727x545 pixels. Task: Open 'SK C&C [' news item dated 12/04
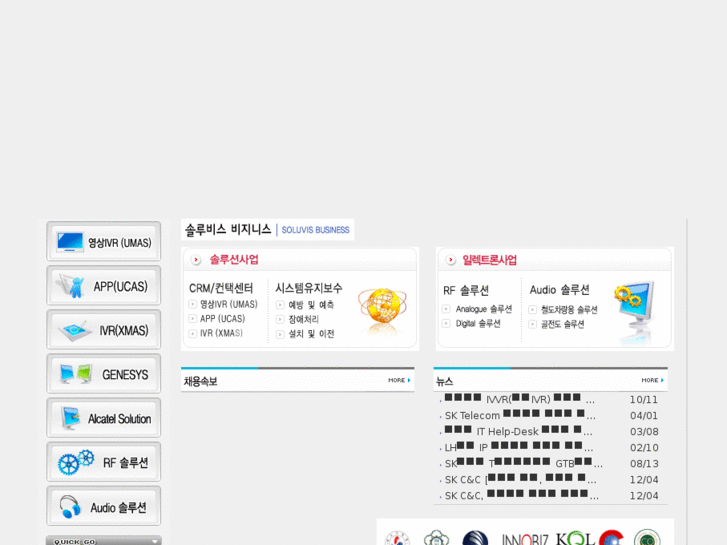521,480
